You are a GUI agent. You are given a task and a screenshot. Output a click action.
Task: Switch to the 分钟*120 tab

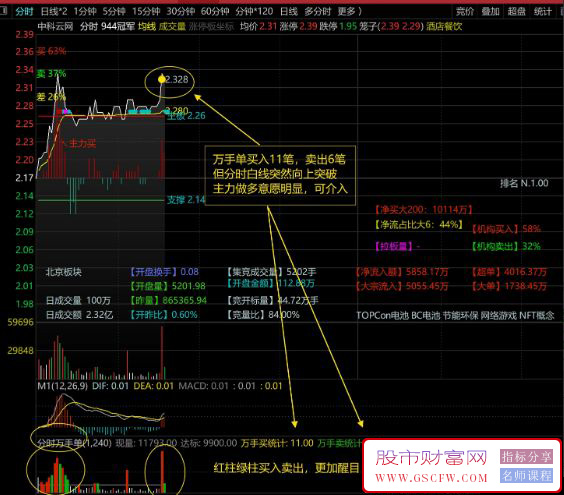(254, 12)
